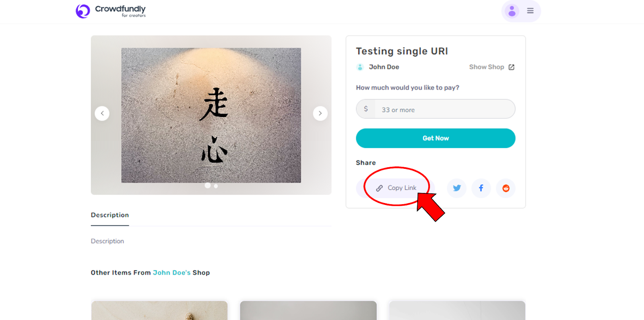Click the calligraphy product image

pyautogui.click(x=211, y=115)
